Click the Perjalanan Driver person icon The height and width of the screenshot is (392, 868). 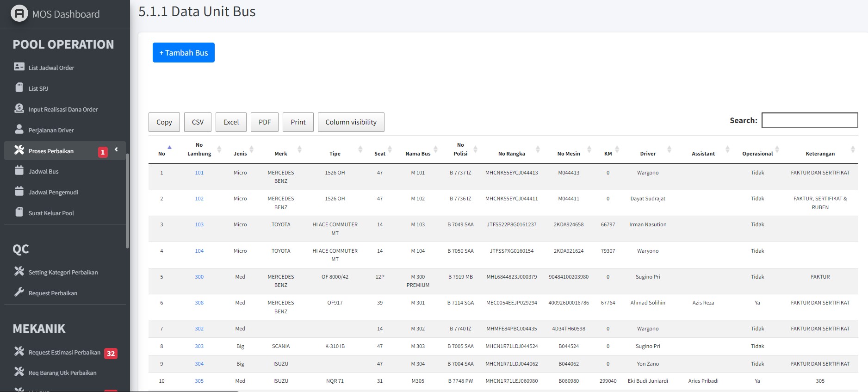pyautogui.click(x=19, y=129)
